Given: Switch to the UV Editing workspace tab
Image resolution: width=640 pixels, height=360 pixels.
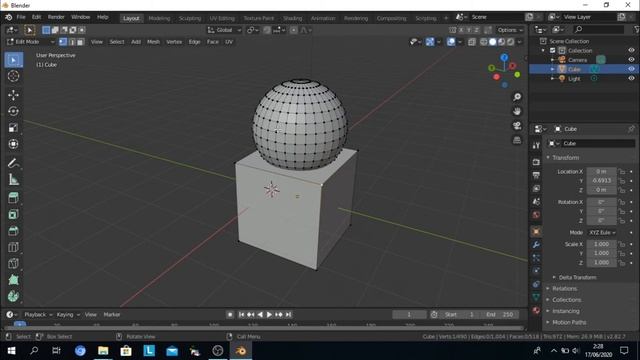Looking at the screenshot, I should [222, 18].
